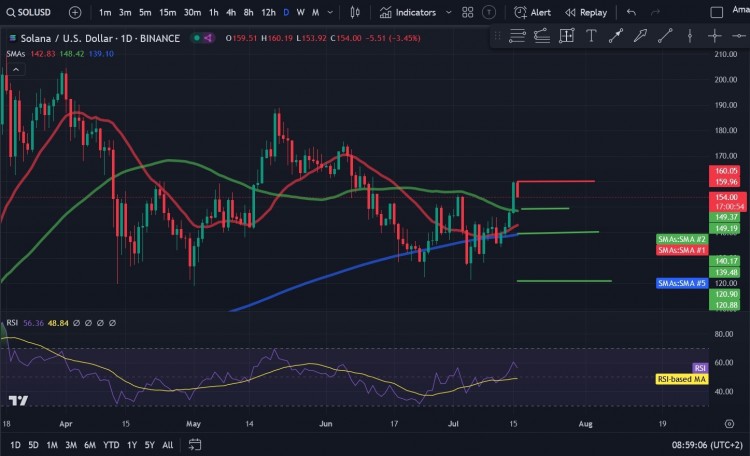
Task: Select the Text tool
Action: point(591,36)
